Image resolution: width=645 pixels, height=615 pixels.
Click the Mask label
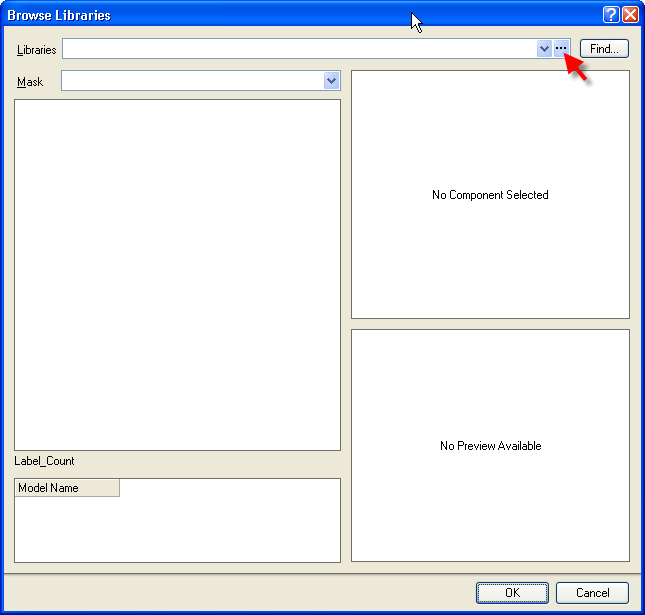(x=30, y=82)
